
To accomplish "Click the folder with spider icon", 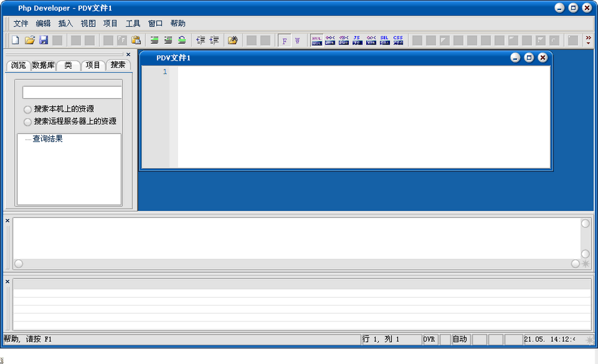I will pyautogui.click(x=233, y=40).
